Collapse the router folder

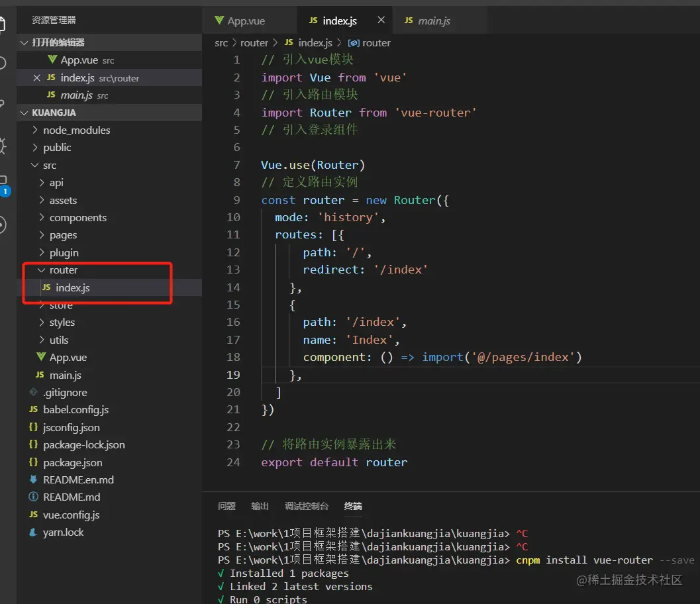click(x=42, y=270)
